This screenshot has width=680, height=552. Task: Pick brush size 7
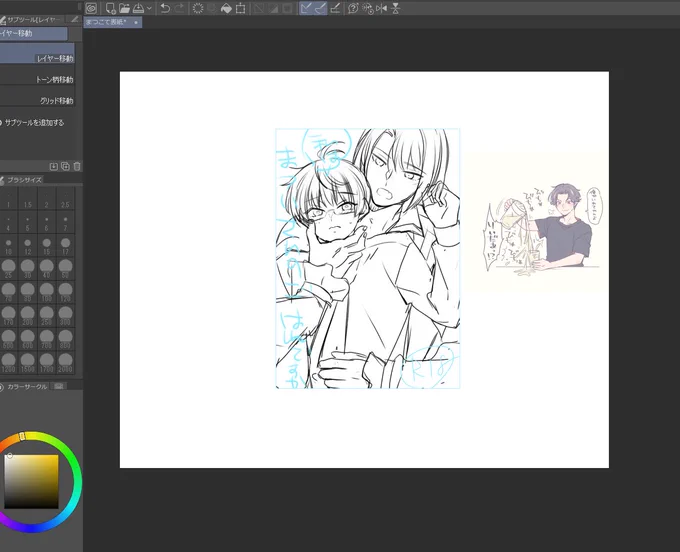click(x=65, y=222)
